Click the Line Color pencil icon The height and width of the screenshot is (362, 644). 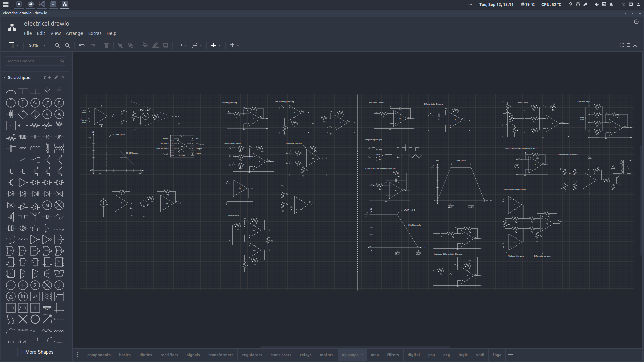coord(156,45)
